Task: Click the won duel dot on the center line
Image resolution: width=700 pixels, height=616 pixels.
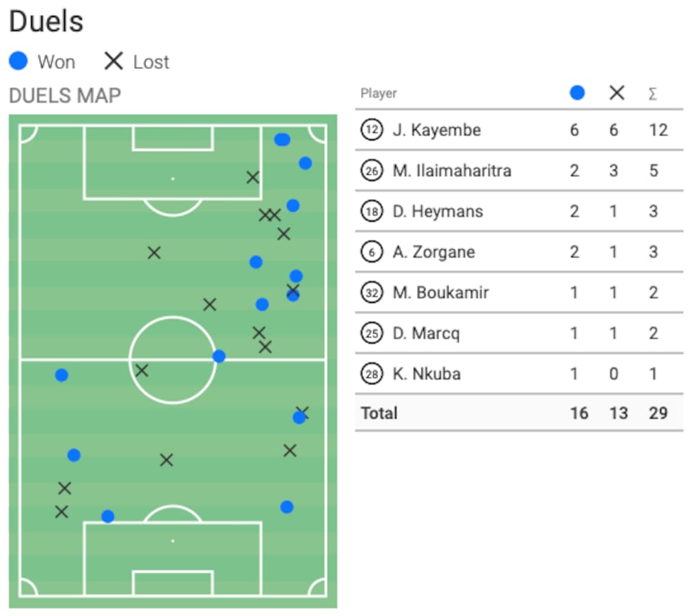Action: coord(219,356)
